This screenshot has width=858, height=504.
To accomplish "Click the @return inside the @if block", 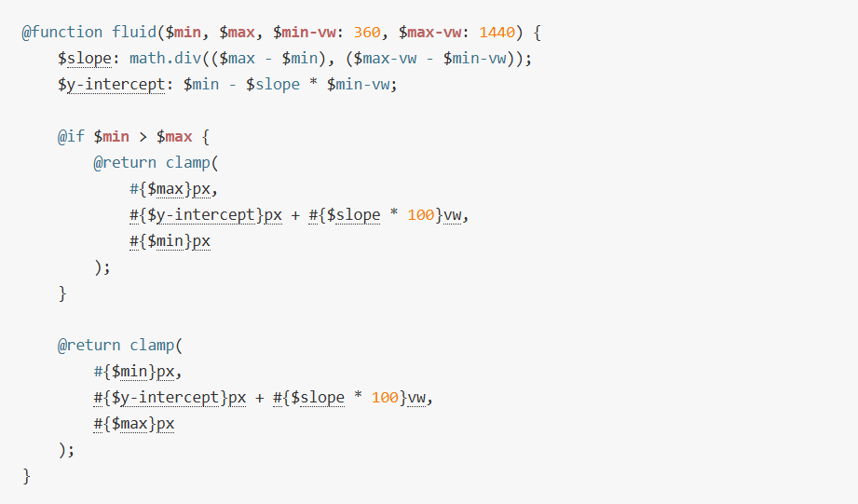I will [125, 163].
